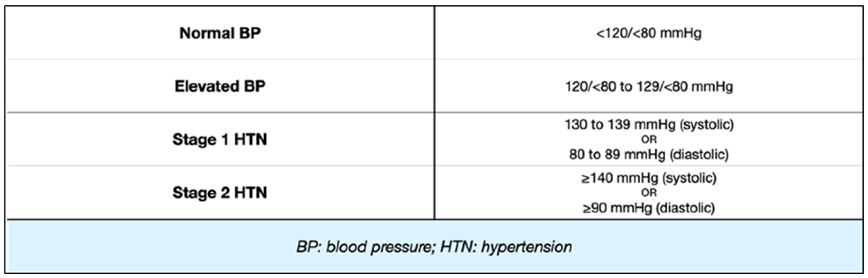This screenshot has width=868, height=278.
Task: Select the "80 to 89 mmHg (diastolic)" line
Action: pyautogui.click(x=649, y=155)
